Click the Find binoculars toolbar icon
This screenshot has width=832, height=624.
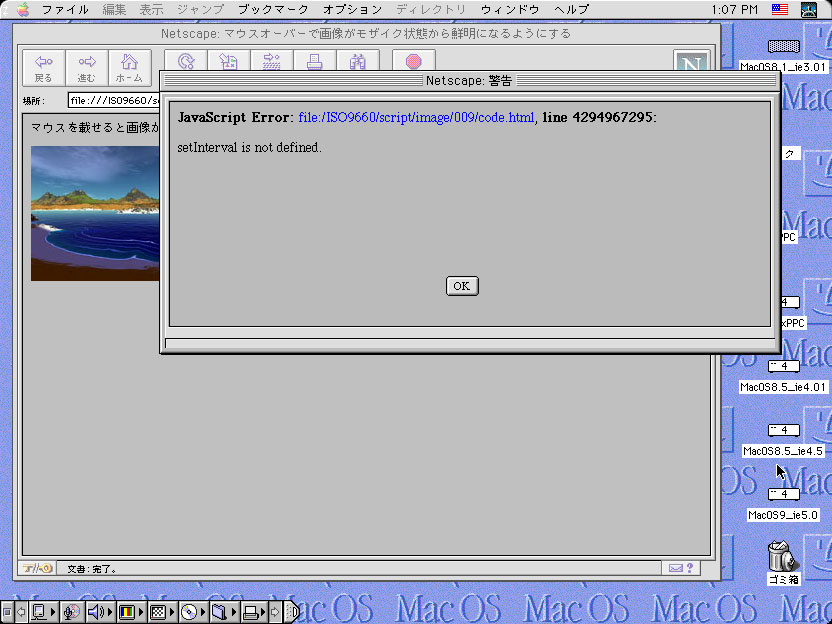pyautogui.click(x=358, y=62)
